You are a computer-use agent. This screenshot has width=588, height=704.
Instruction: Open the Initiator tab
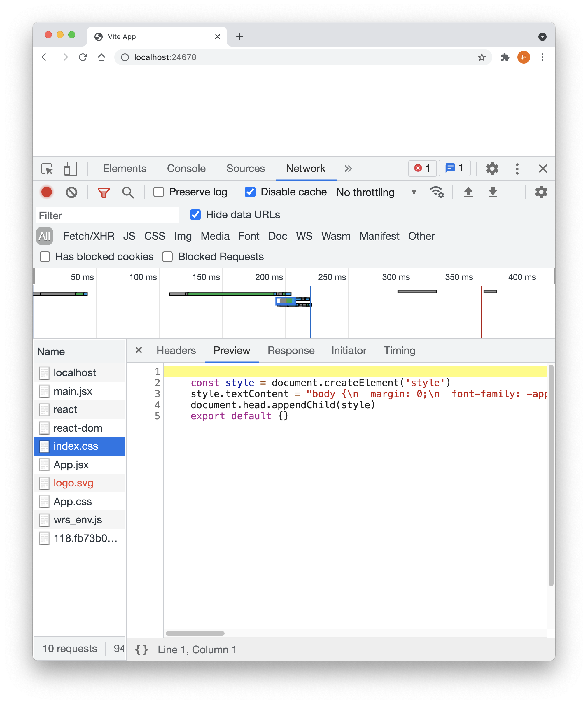coord(349,351)
